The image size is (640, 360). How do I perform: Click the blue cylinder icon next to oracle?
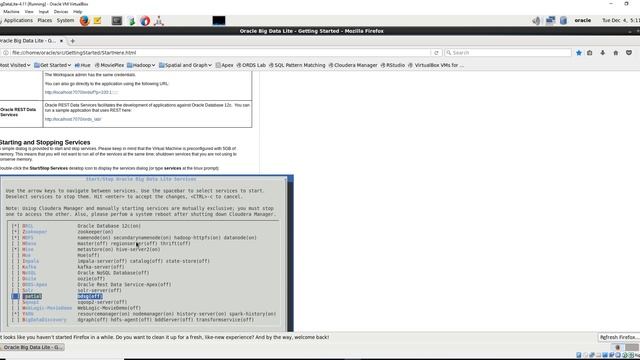(563, 20)
